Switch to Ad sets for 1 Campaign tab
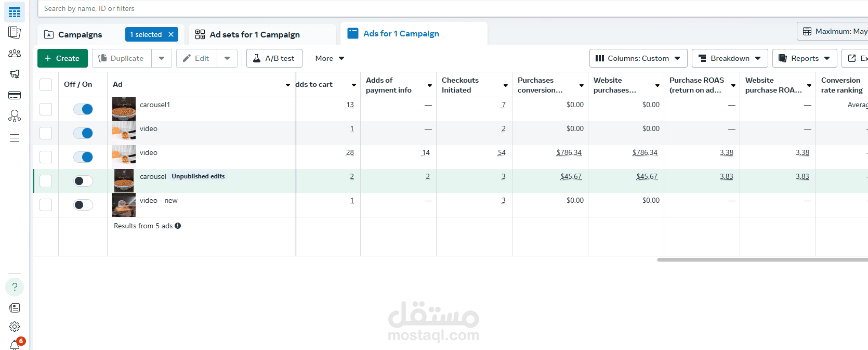The width and height of the screenshot is (868, 350). [255, 34]
